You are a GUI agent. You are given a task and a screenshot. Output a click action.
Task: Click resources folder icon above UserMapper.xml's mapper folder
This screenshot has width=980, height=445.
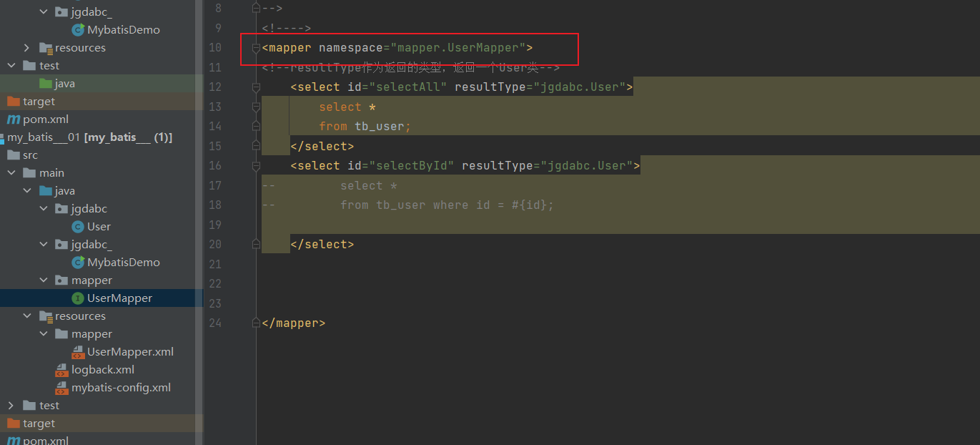[46, 316]
